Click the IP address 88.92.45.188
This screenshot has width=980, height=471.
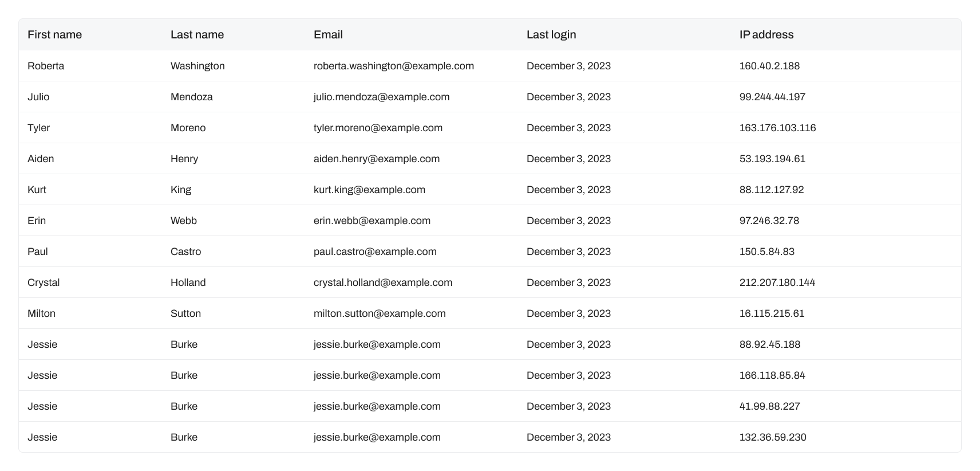[769, 344]
